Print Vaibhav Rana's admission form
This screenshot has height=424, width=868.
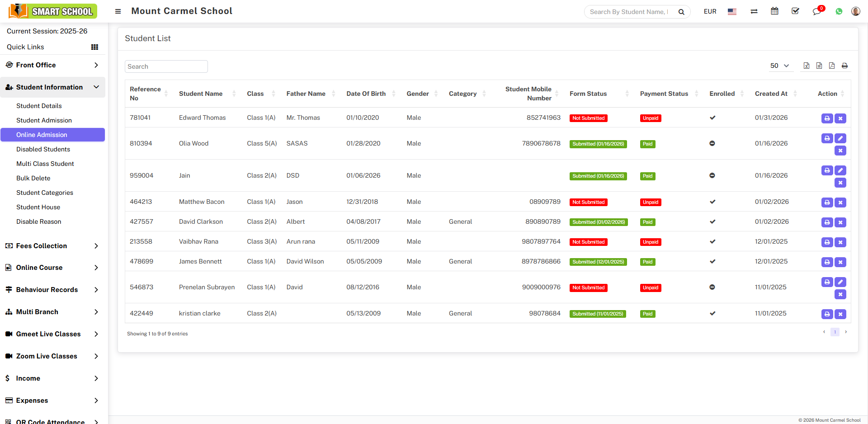click(x=827, y=242)
